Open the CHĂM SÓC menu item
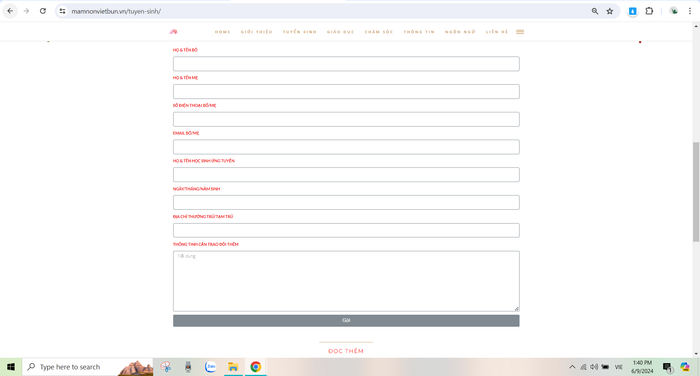The width and height of the screenshot is (700, 376). pyautogui.click(x=379, y=32)
